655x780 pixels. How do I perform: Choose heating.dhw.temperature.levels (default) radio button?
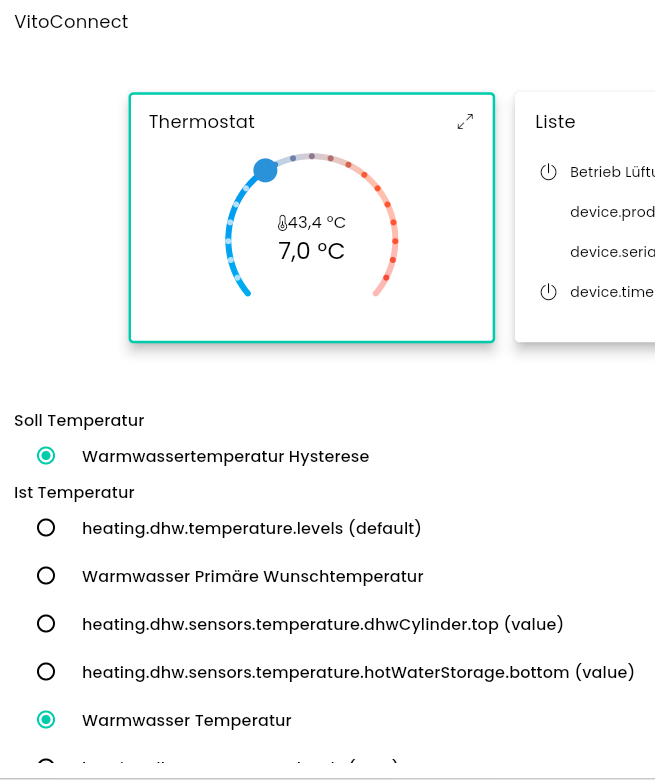tap(46, 528)
